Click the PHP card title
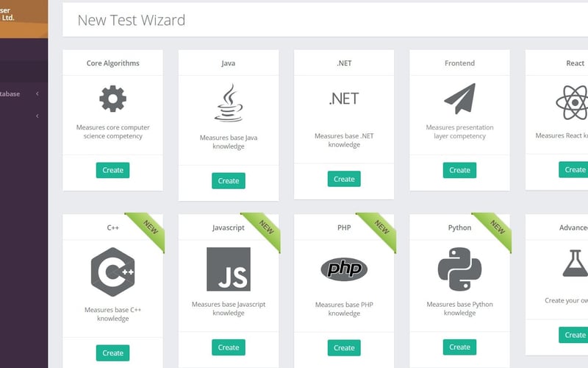The width and height of the screenshot is (588, 368). [344, 227]
